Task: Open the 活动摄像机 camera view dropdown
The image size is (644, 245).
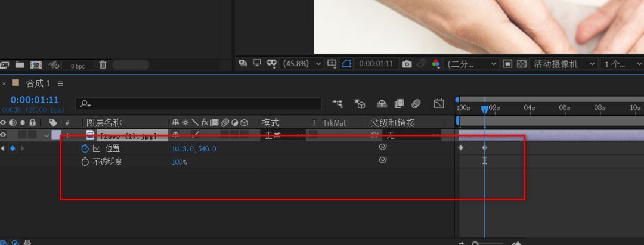Action: (x=563, y=64)
